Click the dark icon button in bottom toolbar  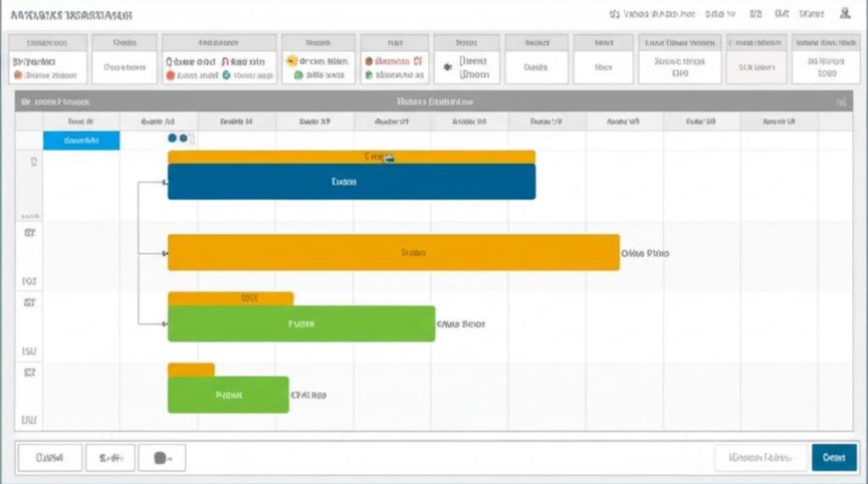point(161,458)
